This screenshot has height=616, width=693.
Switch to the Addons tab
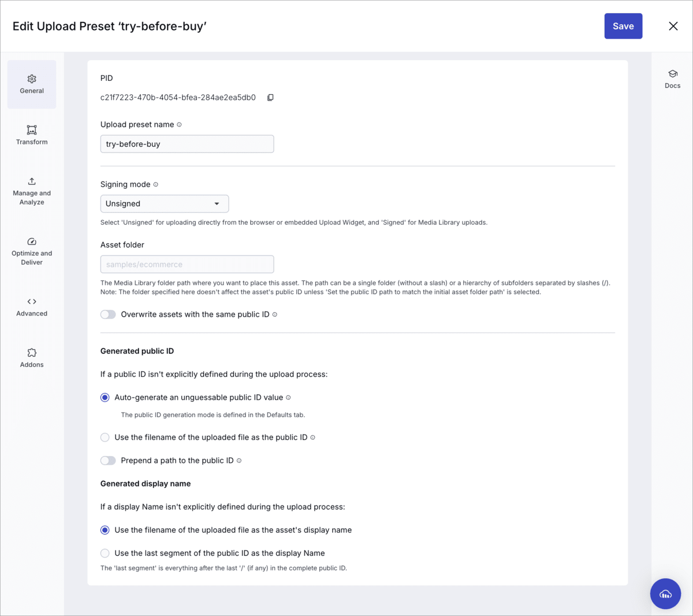32,358
